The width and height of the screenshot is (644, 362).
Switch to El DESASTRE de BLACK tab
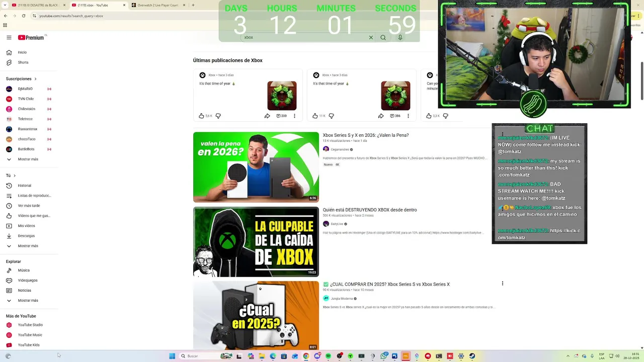(x=38, y=5)
